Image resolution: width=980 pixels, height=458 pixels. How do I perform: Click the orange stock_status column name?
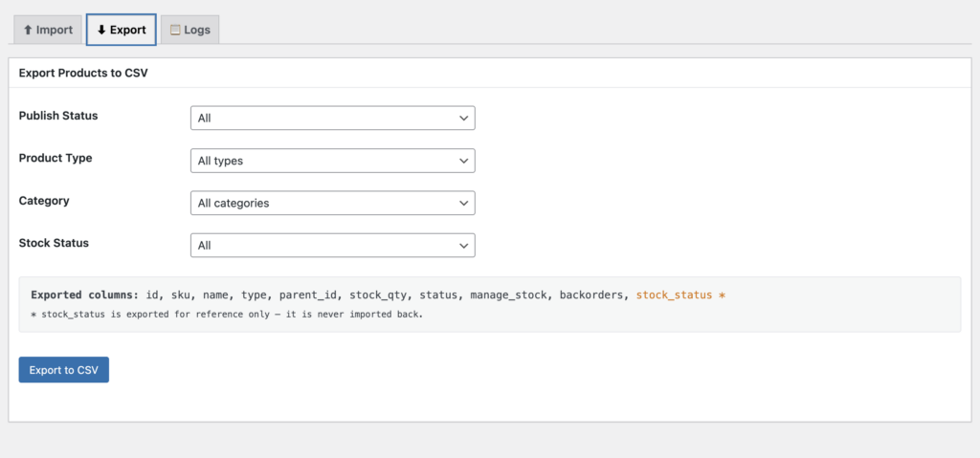[x=674, y=295]
